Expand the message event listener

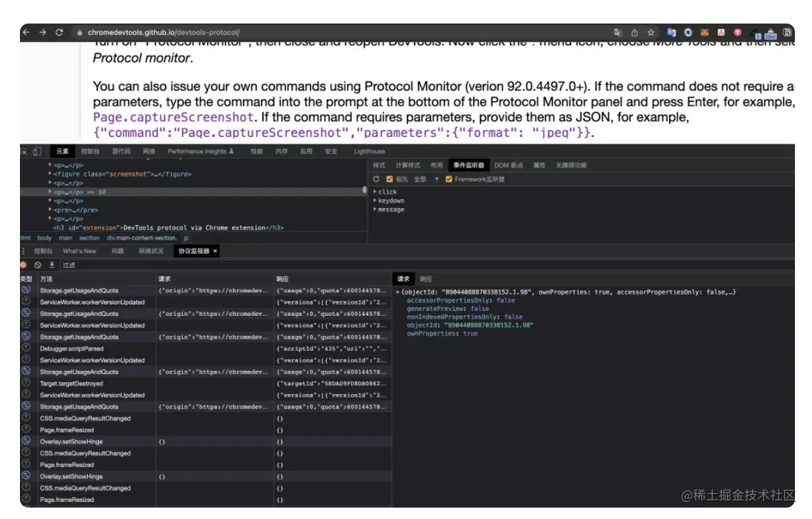pos(375,210)
